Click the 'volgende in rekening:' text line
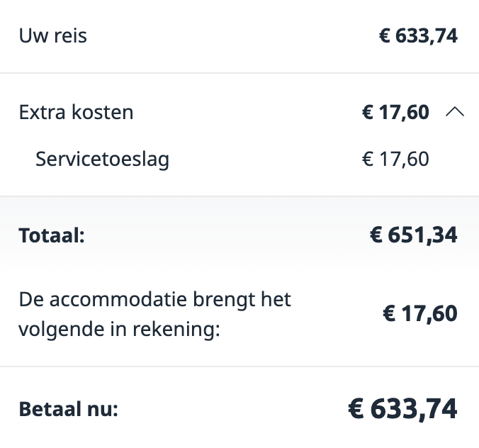 click(120, 330)
